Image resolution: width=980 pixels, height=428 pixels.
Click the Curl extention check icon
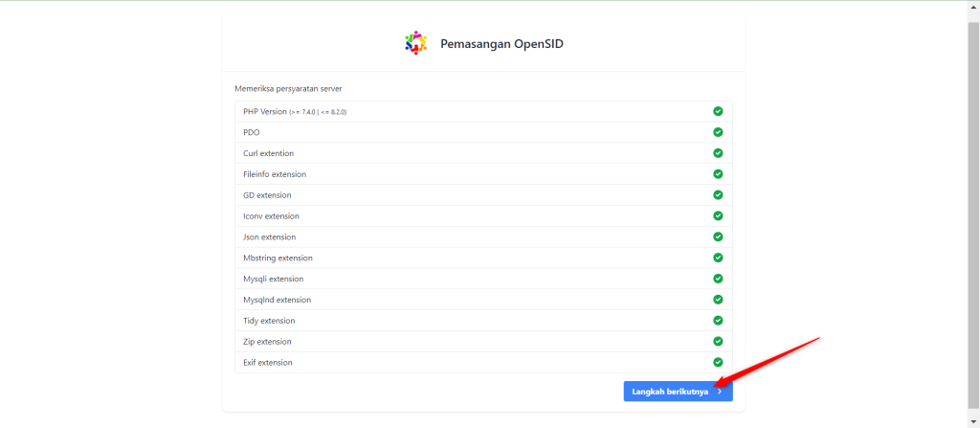pos(718,153)
